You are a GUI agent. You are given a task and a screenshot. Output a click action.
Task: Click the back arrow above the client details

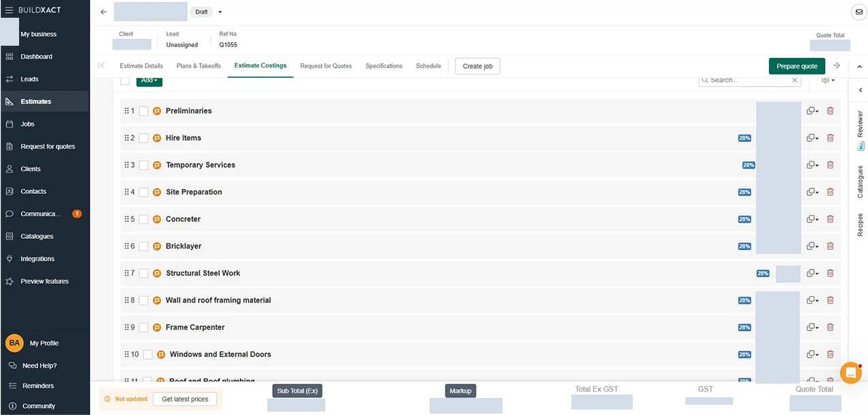(x=104, y=12)
